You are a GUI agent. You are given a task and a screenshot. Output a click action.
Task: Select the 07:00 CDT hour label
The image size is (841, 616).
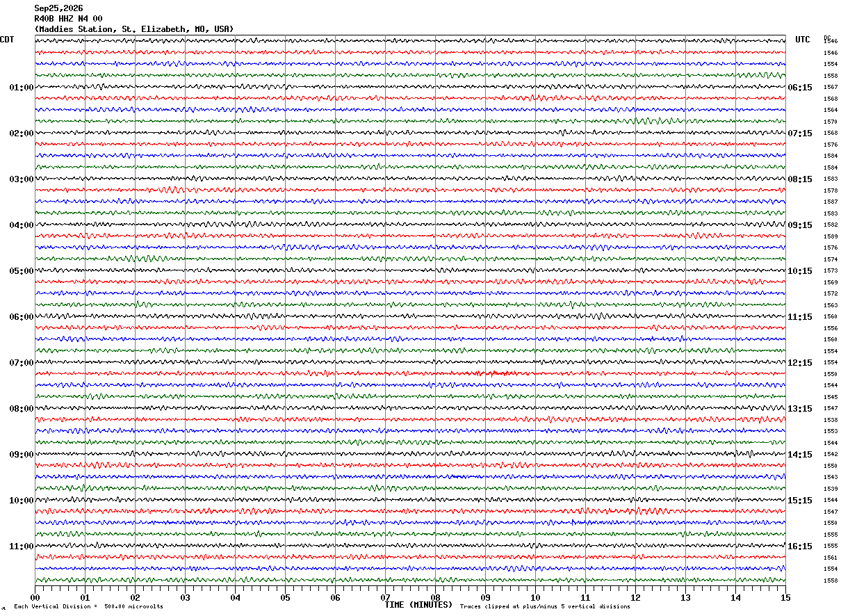coord(22,363)
